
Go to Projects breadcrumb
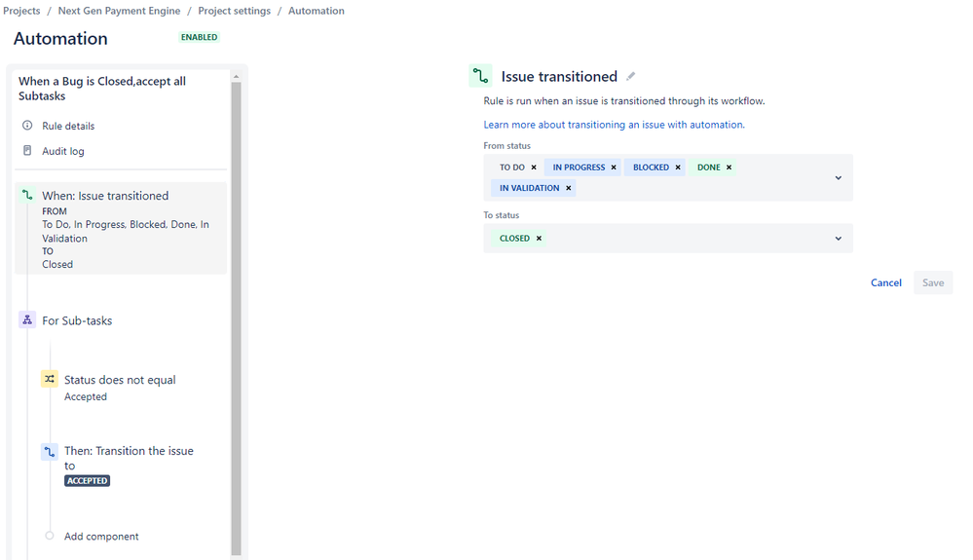[x=21, y=11]
